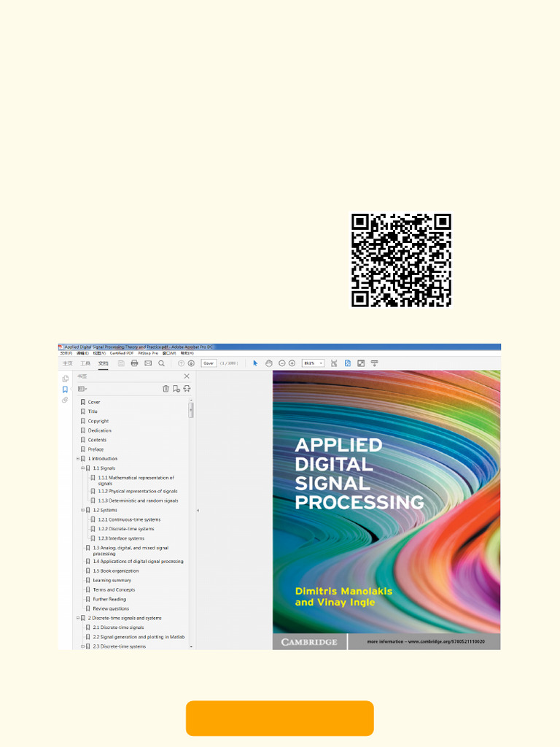This screenshot has height=747, width=560.
Task: Click the QR code image
Action: pyautogui.click(x=401, y=260)
